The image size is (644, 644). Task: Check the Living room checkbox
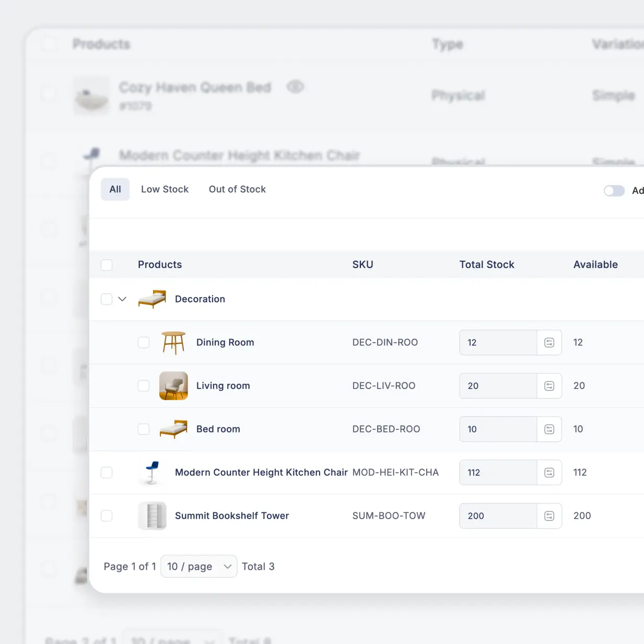pyautogui.click(x=144, y=386)
